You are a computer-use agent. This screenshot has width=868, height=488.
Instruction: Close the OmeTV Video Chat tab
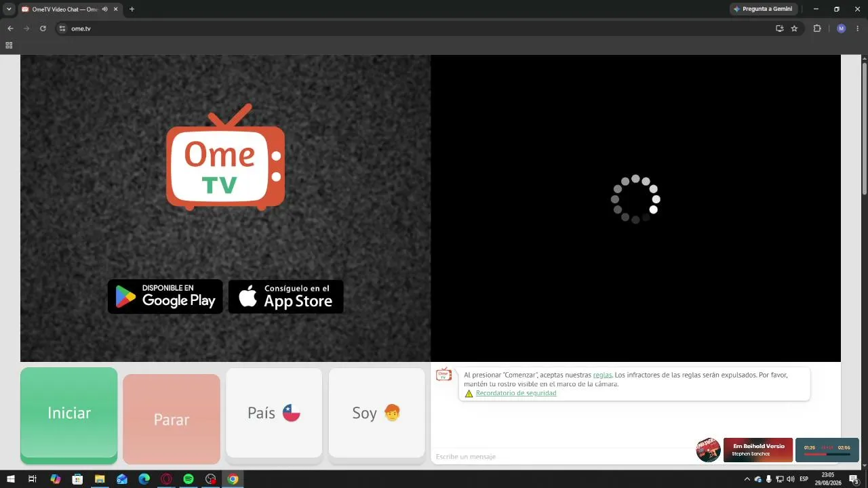point(116,9)
